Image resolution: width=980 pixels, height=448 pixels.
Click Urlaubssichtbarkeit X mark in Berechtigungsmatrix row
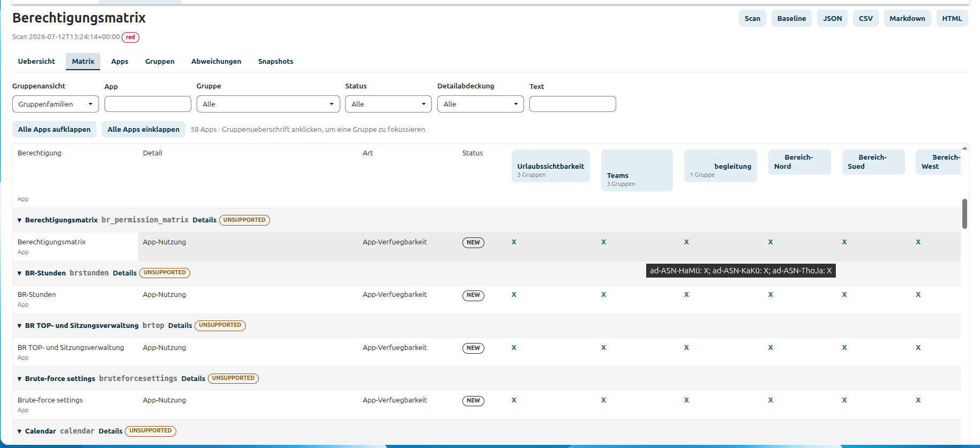point(514,242)
